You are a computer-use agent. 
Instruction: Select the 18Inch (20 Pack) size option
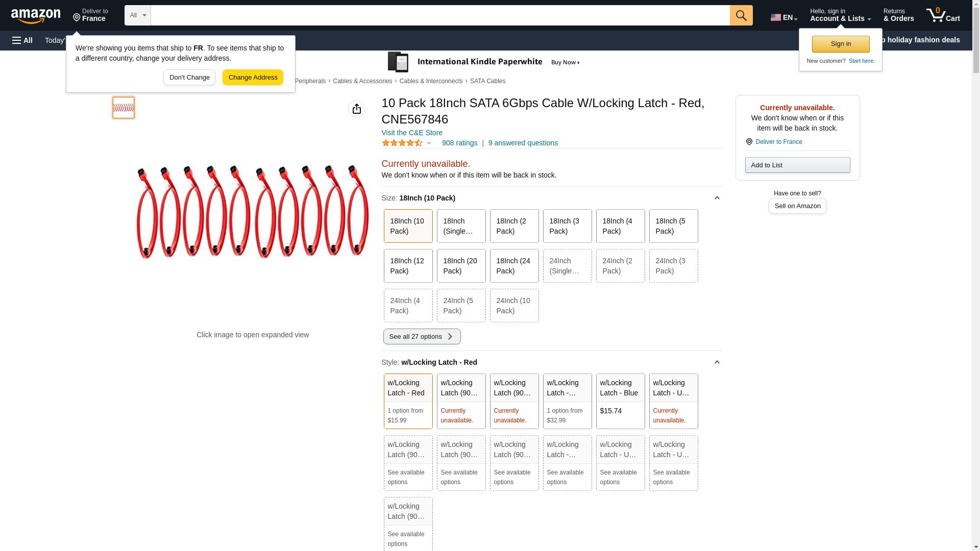460,266
